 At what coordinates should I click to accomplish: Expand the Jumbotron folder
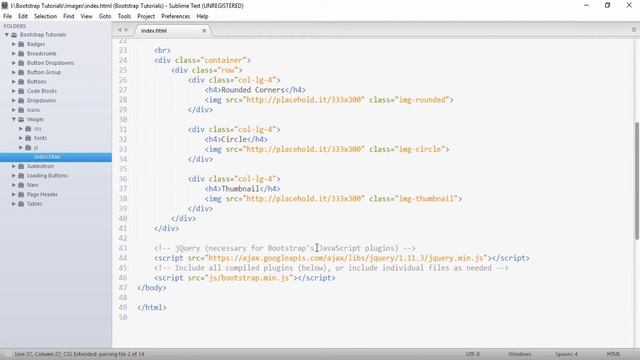point(14,166)
